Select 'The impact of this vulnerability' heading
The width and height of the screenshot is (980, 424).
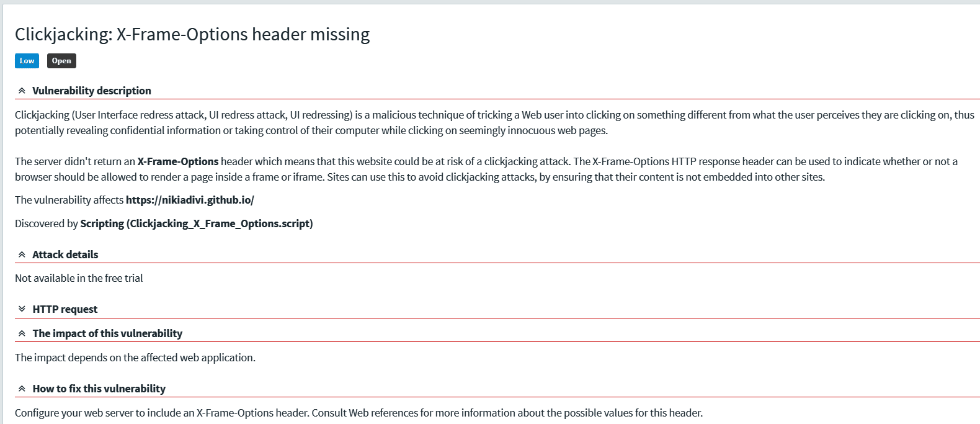pos(107,333)
